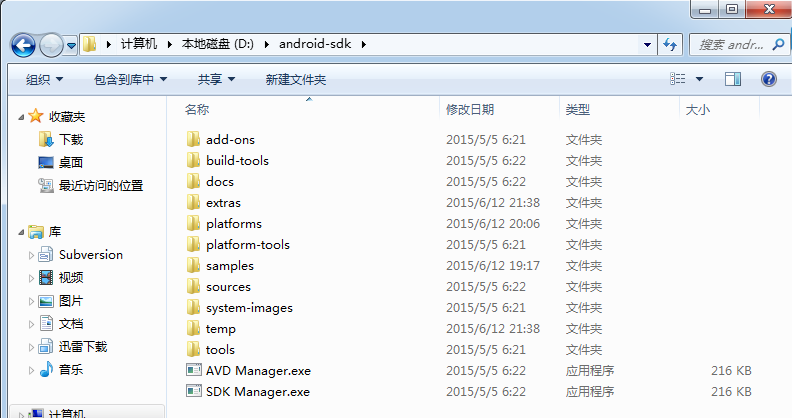The width and height of the screenshot is (792, 418).
Task: Select the 视频 film icon
Action: 46,277
